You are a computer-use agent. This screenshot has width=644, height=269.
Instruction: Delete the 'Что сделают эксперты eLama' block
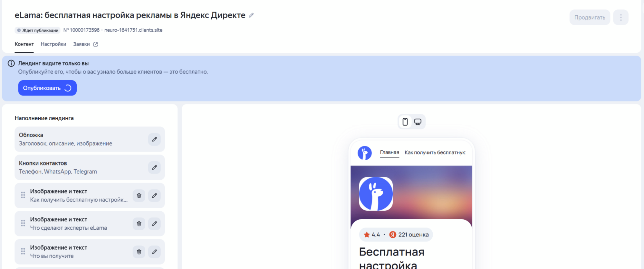click(x=139, y=224)
